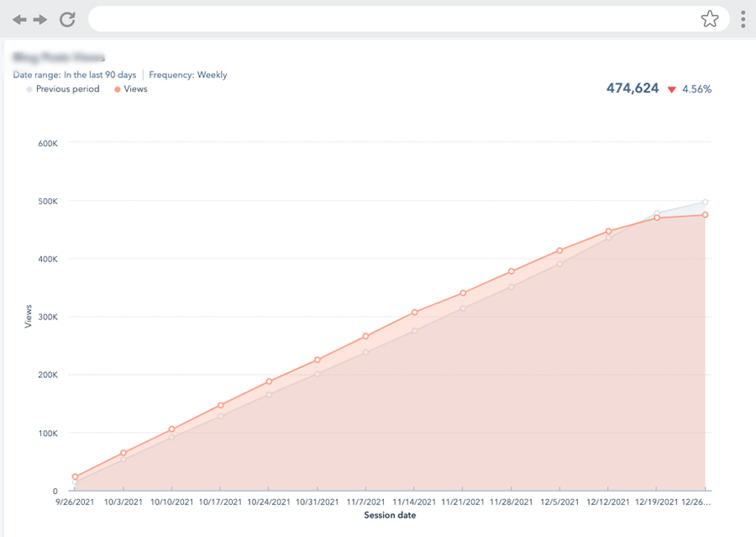Click the browser forward arrow
Viewport: 756px width, 537px height.
(x=40, y=19)
